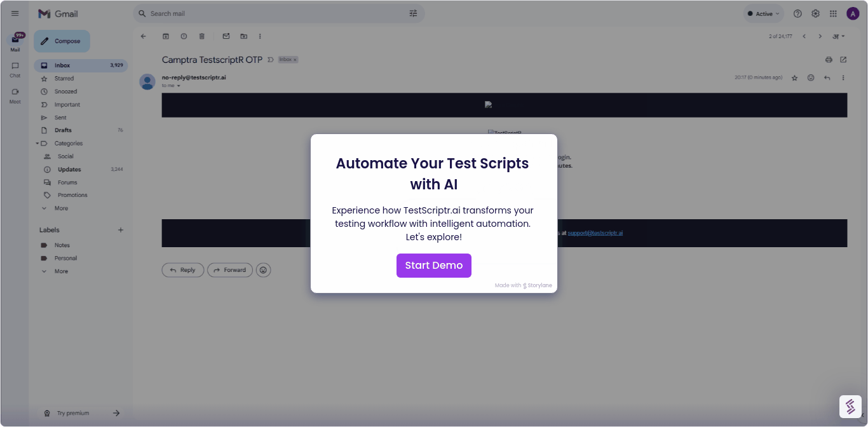Mark the email as unread via the envelope icon
Image resolution: width=868 pixels, height=427 pixels.
[226, 36]
